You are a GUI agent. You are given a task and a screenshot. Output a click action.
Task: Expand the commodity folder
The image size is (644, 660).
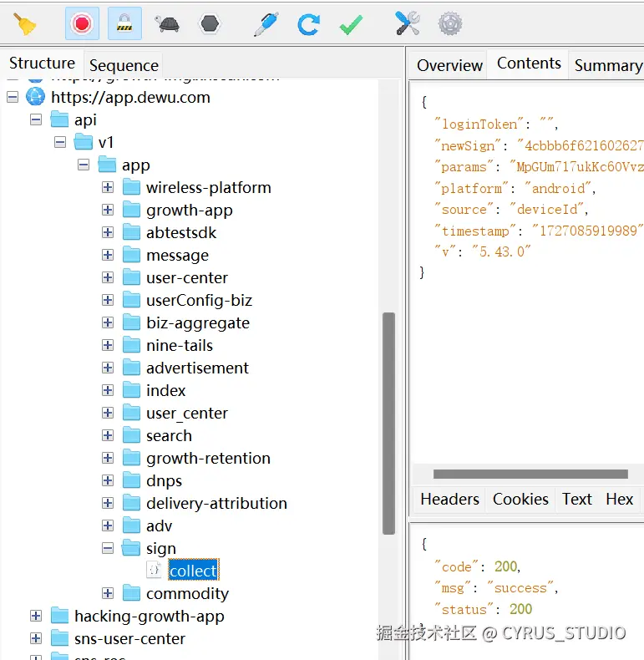click(x=108, y=593)
